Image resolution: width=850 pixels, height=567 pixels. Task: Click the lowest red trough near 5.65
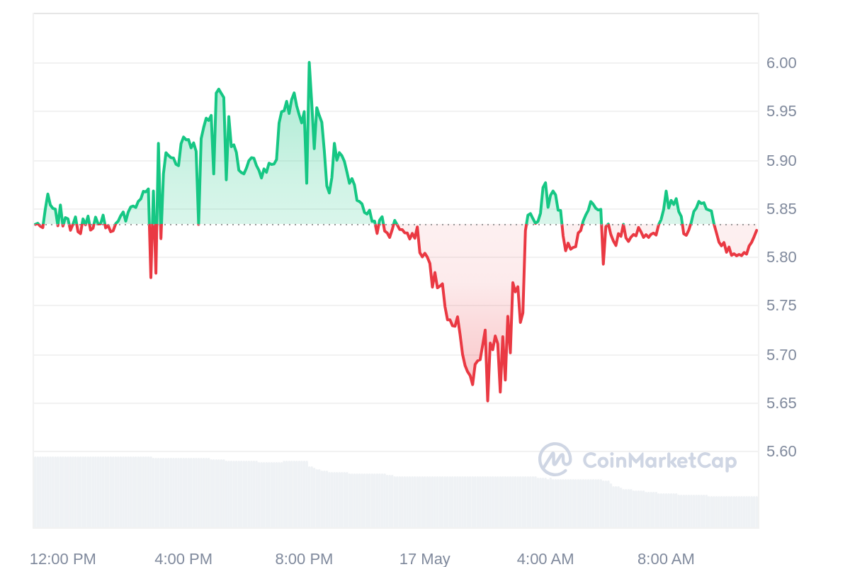point(487,400)
